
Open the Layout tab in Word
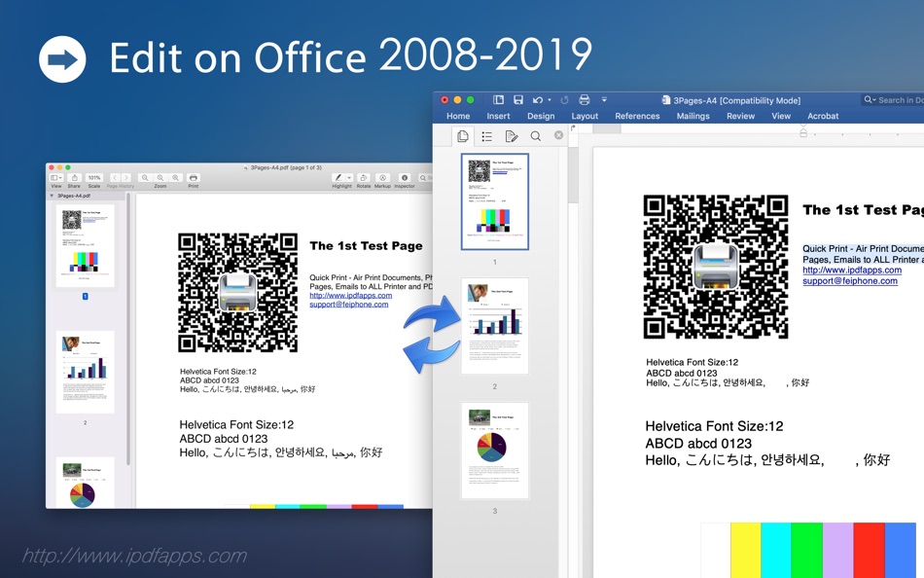(585, 116)
